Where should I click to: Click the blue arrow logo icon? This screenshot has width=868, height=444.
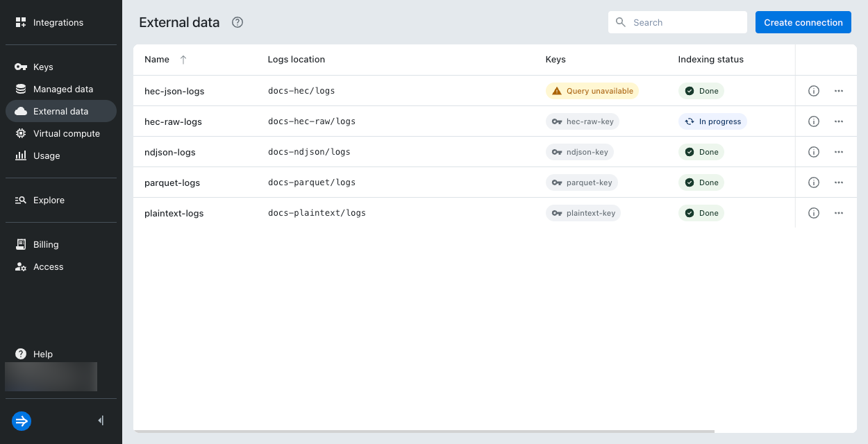click(22, 421)
